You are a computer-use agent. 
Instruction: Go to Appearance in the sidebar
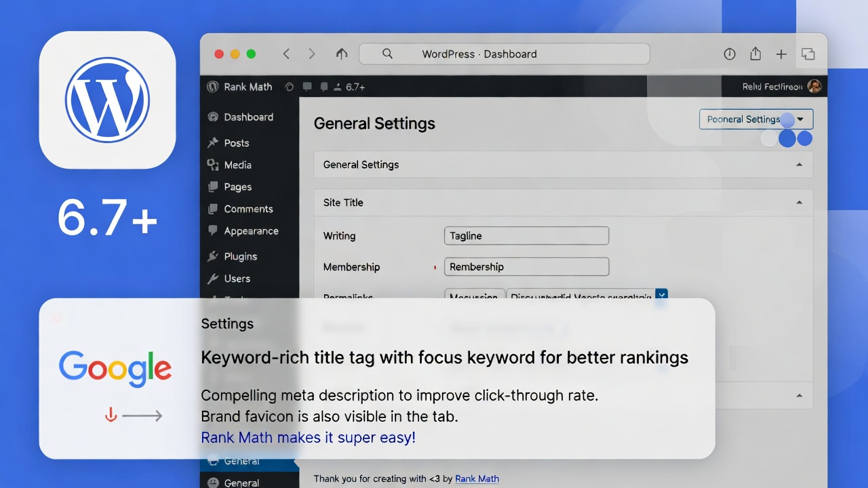251,231
